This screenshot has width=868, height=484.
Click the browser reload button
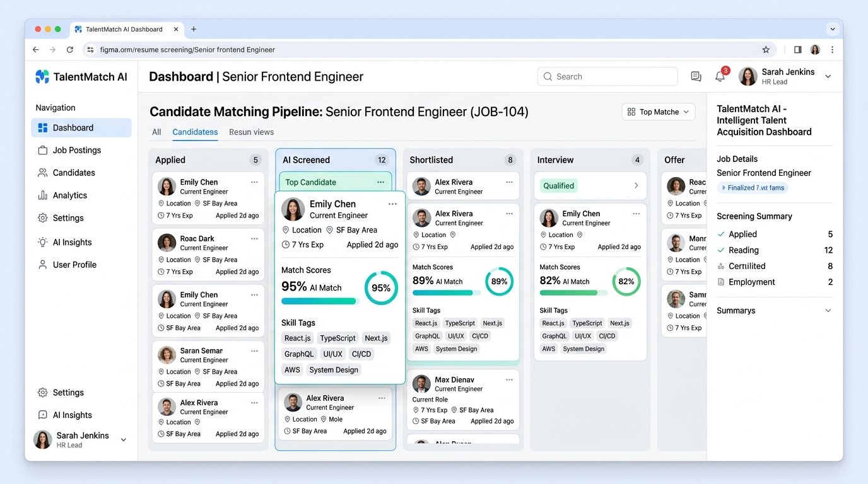[70, 50]
